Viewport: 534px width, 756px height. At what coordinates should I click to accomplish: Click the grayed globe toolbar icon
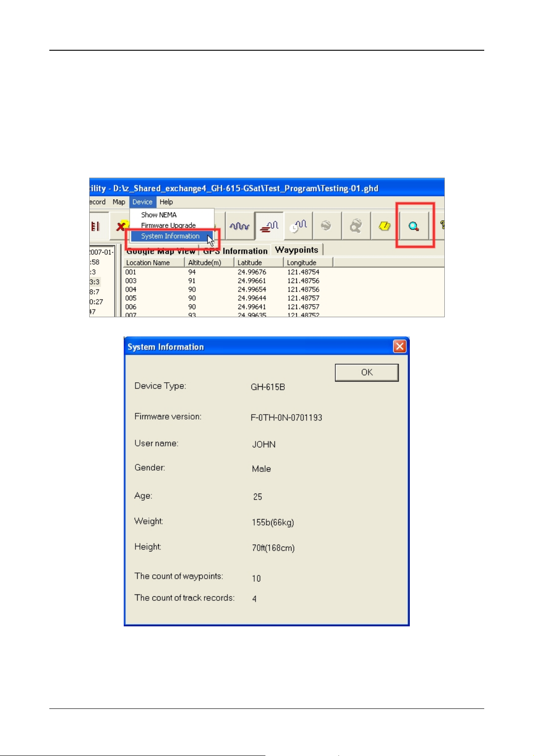click(326, 226)
